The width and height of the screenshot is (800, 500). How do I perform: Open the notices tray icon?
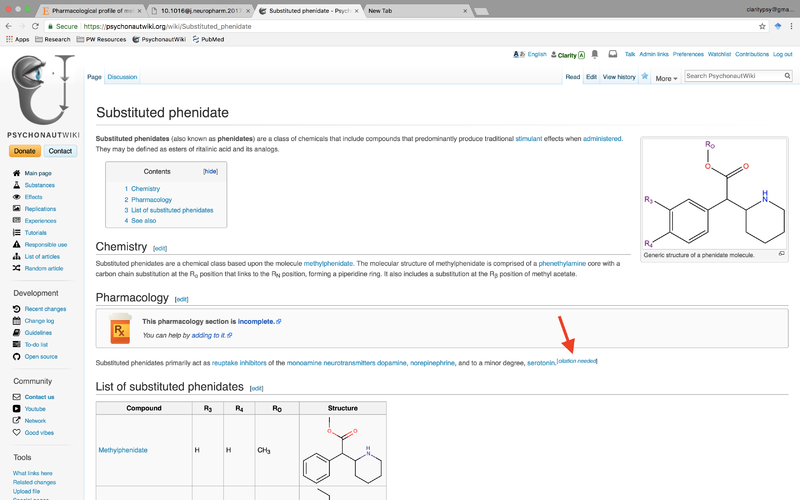(611, 54)
